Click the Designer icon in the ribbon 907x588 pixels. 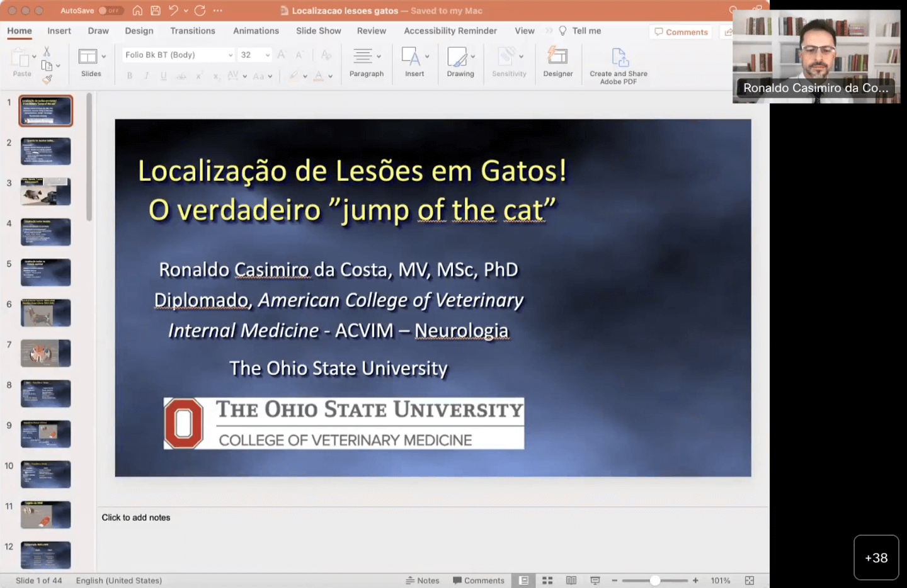click(x=557, y=57)
